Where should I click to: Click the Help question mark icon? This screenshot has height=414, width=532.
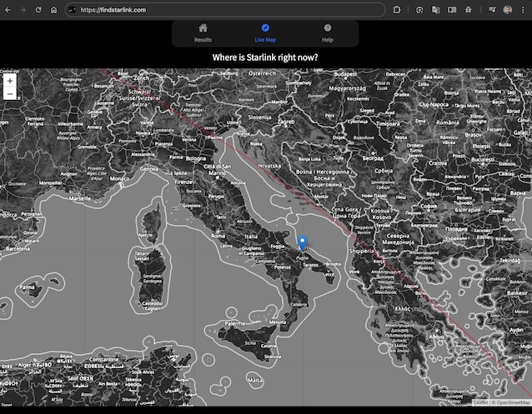click(328, 27)
